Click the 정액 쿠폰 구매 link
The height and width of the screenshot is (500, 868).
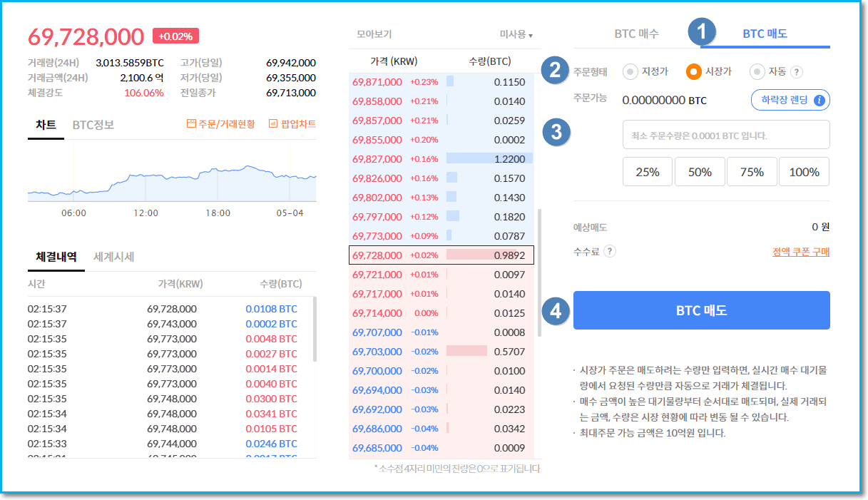coord(800,252)
